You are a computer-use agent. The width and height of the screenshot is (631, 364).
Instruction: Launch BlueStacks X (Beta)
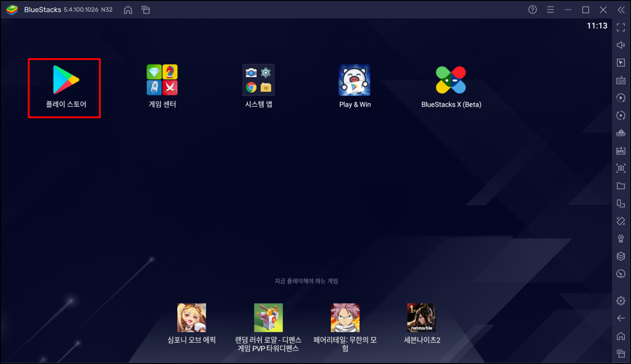pos(451,80)
